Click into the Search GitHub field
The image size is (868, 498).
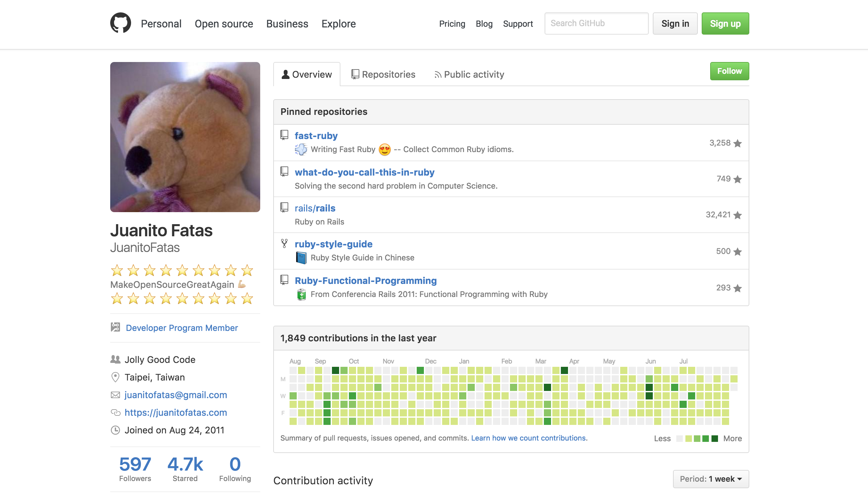596,23
